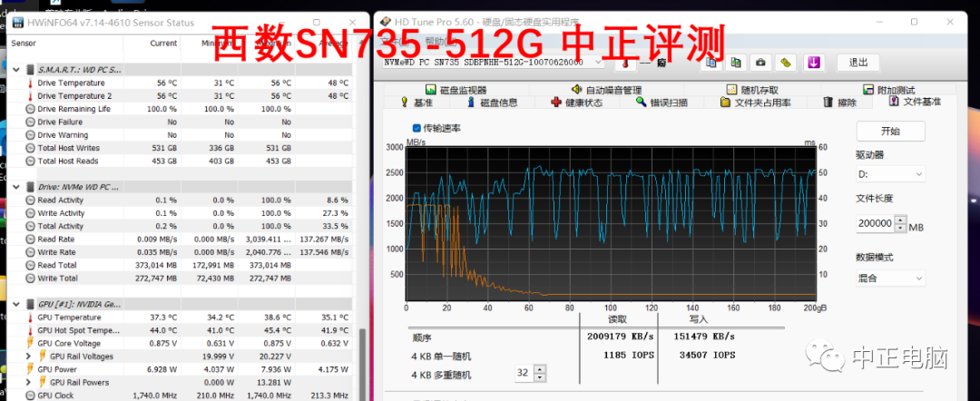Click the GPU Temperature thermometer icon
Image resolution: width=980 pixels, height=401 pixels.
tap(30, 318)
